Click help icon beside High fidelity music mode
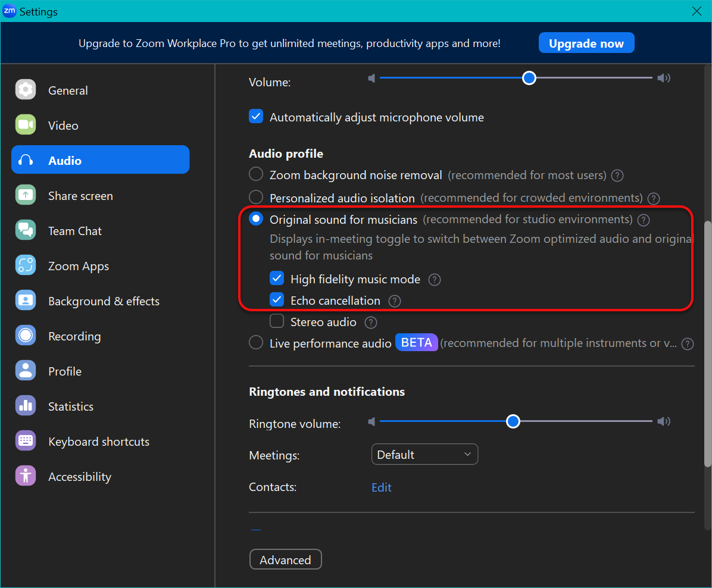This screenshot has width=712, height=588. point(435,280)
